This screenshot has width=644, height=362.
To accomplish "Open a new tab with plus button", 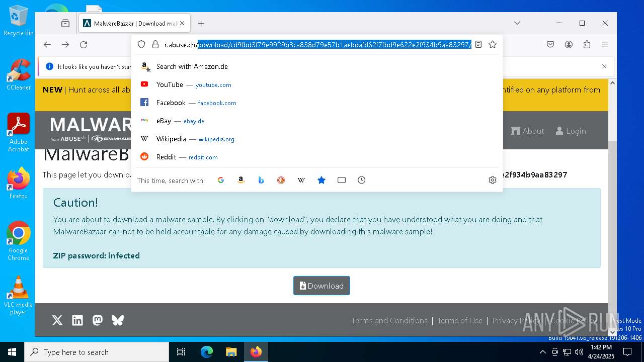I will point(201,23).
